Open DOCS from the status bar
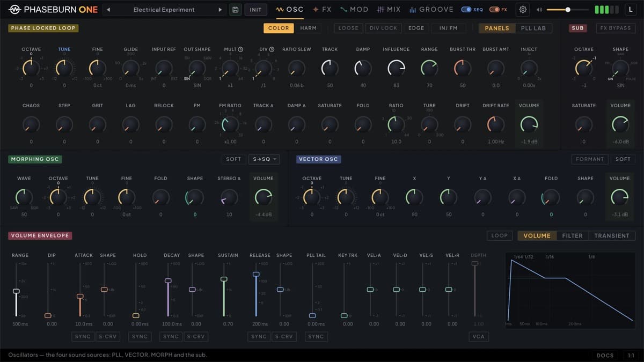 click(x=605, y=356)
